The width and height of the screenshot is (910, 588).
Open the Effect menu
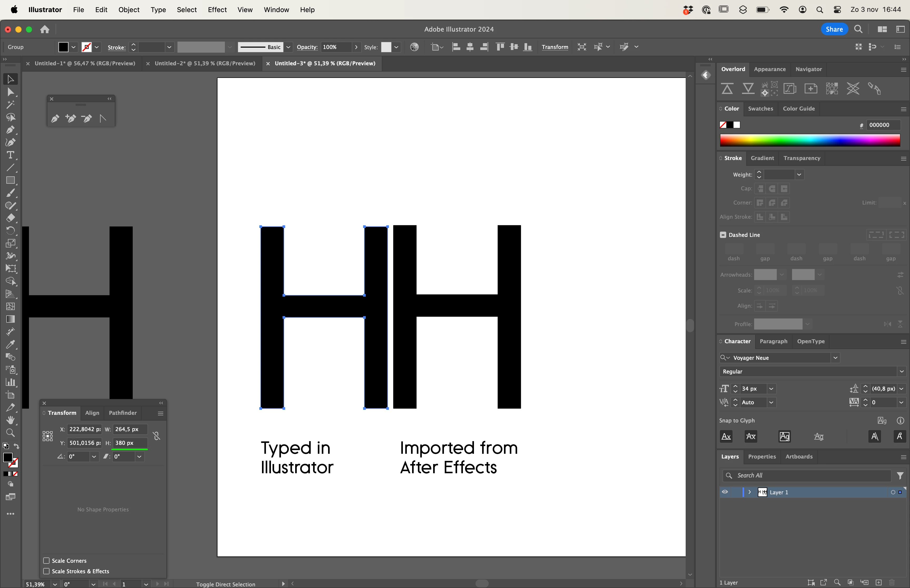tap(217, 9)
